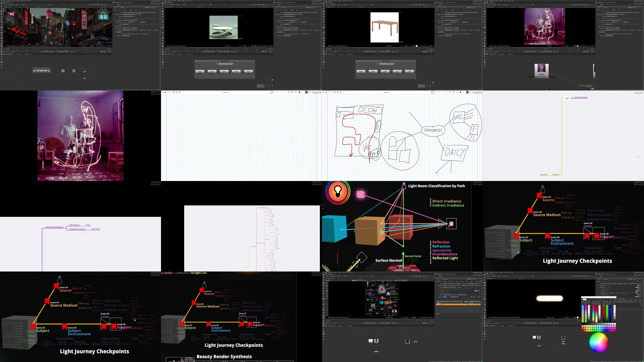The height and width of the screenshot is (362, 644).
Task: Select pencil tool in blank grid notebook frame
Action: coord(309,92)
